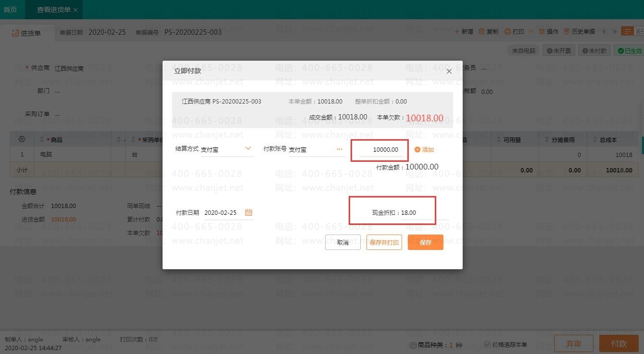Viewport: 644px width, 354px height.
Task: Click the 未付款 status tag
Action: click(x=594, y=51)
